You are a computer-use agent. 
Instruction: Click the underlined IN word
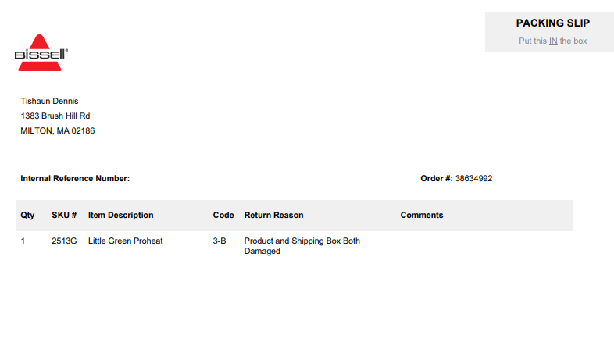pos(553,41)
